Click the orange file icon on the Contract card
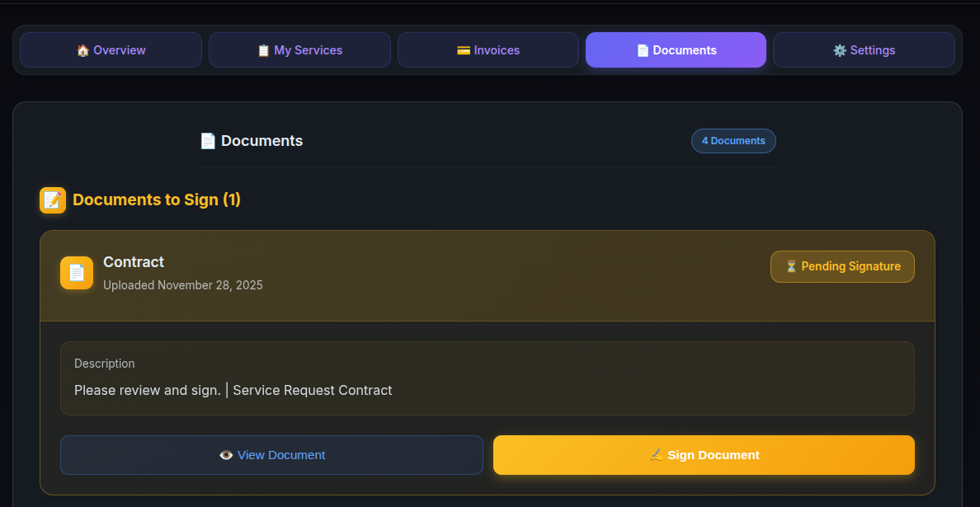 (x=76, y=273)
